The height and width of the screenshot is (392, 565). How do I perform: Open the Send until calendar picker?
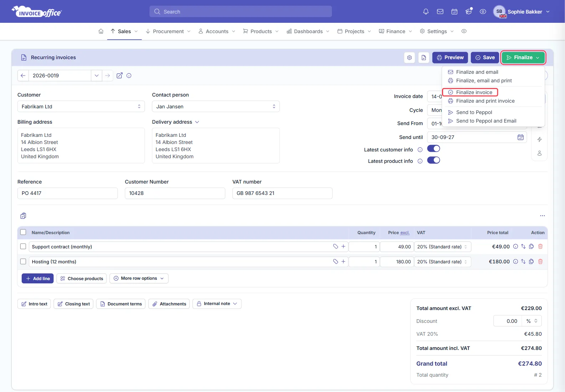pos(520,137)
